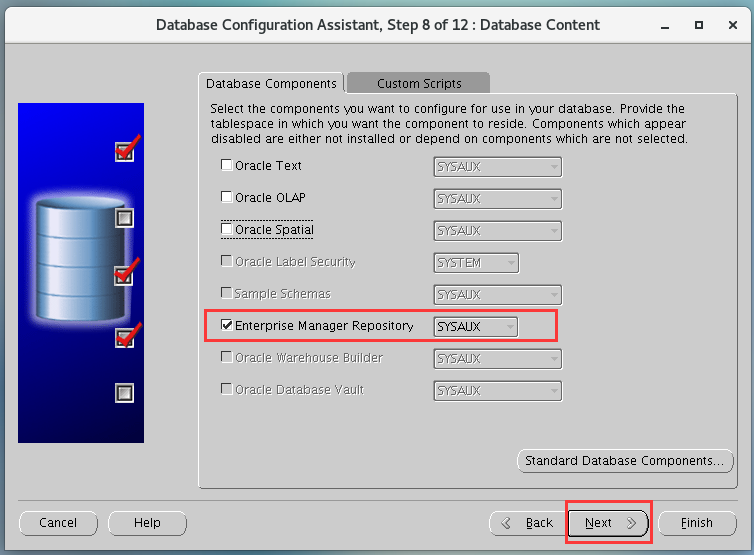Open Oracle Warehouse Builder tablespace dropdown
This screenshot has width=754, height=555.
498,359
